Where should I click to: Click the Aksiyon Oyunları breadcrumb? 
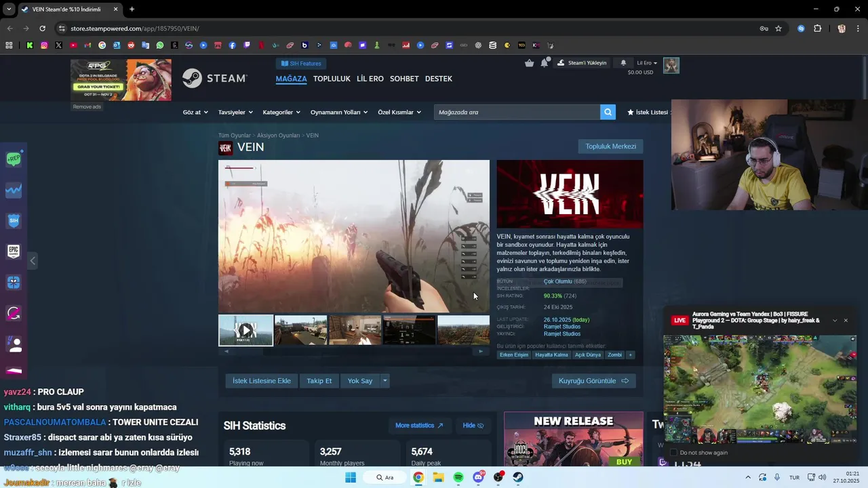click(x=278, y=136)
